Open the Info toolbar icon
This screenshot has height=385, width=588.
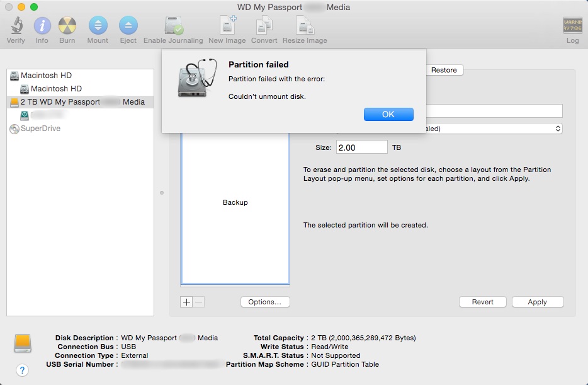(42, 26)
